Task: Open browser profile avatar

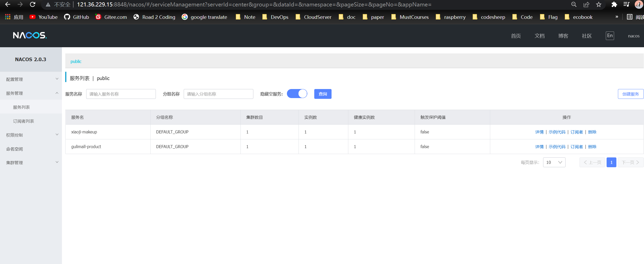Action: [639, 4]
